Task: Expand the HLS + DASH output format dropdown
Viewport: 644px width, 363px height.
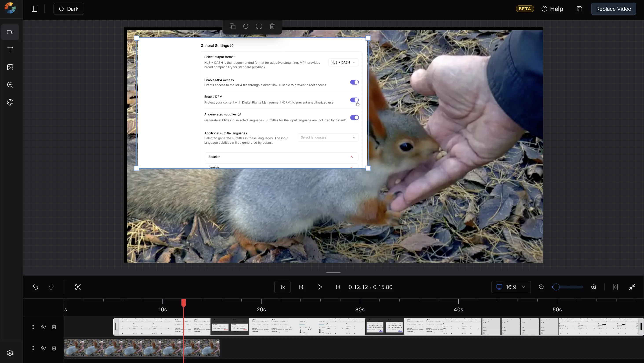Action: point(343,62)
